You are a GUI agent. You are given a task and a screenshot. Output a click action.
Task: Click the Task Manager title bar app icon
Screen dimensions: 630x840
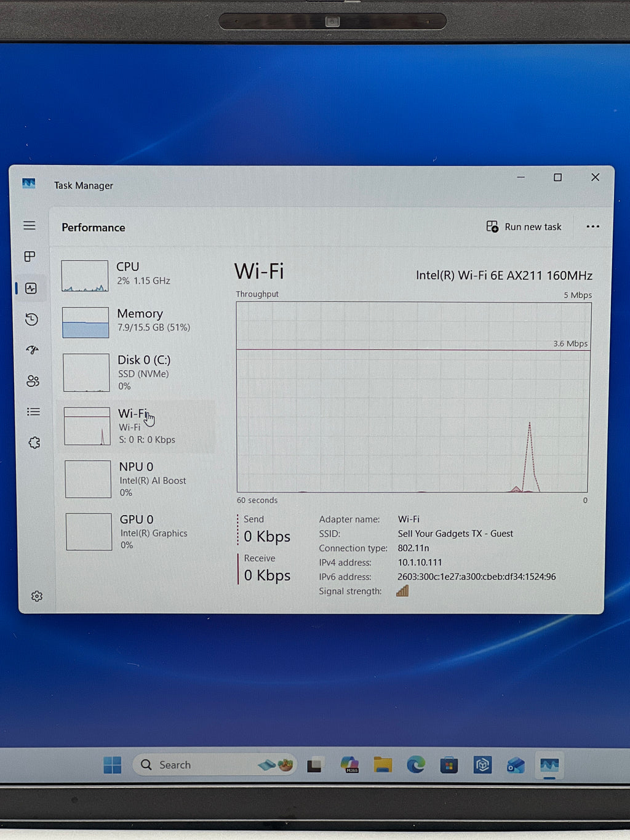[29, 183]
